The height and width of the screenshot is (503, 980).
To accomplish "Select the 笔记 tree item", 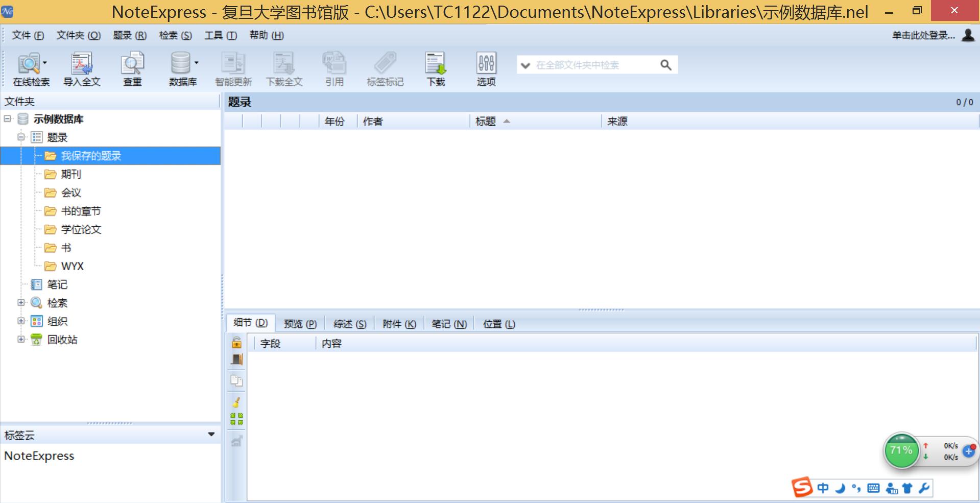I will (57, 284).
